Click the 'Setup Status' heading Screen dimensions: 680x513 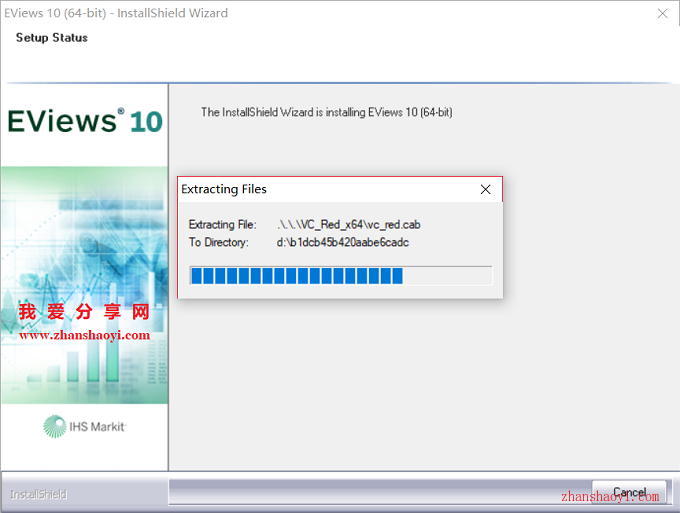pyautogui.click(x=52, y=38)
